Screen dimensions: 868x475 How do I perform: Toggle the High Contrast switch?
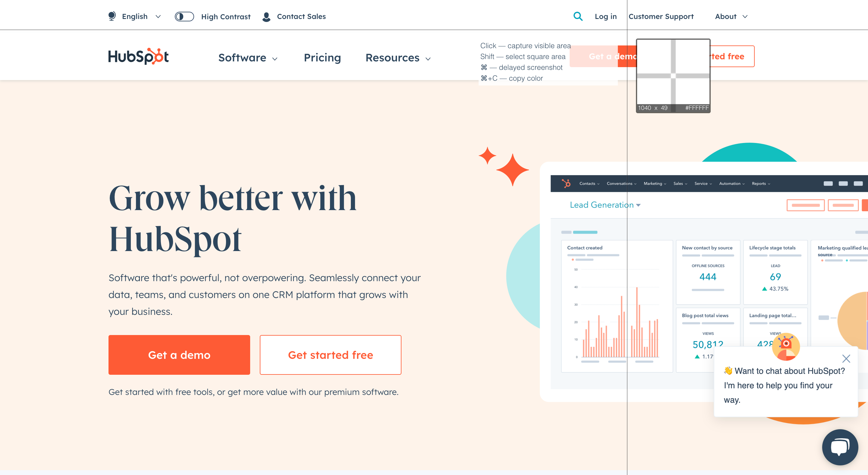(184, 16)
